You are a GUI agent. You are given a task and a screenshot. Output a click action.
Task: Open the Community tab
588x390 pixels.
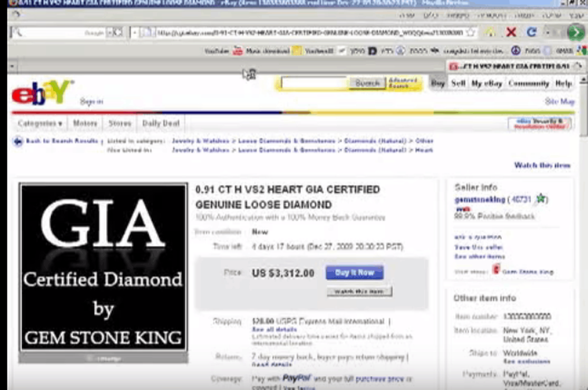pos(529,84)
